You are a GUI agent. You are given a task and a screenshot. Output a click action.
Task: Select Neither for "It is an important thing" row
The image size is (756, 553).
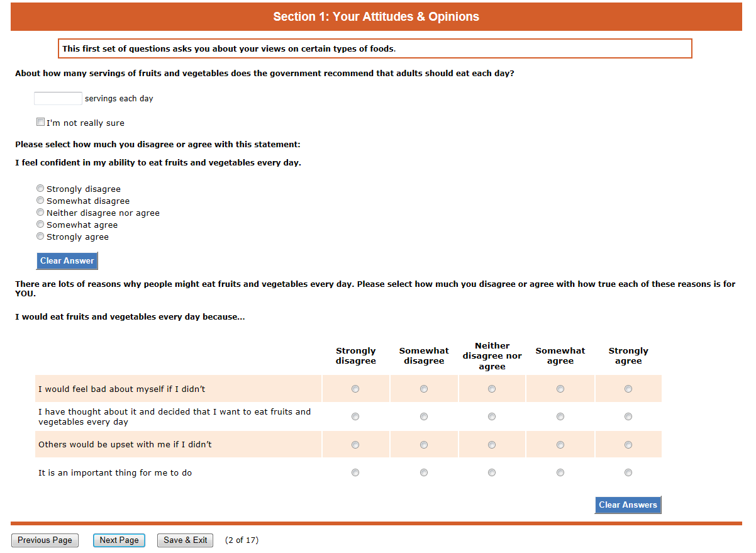tap(492, 472)
